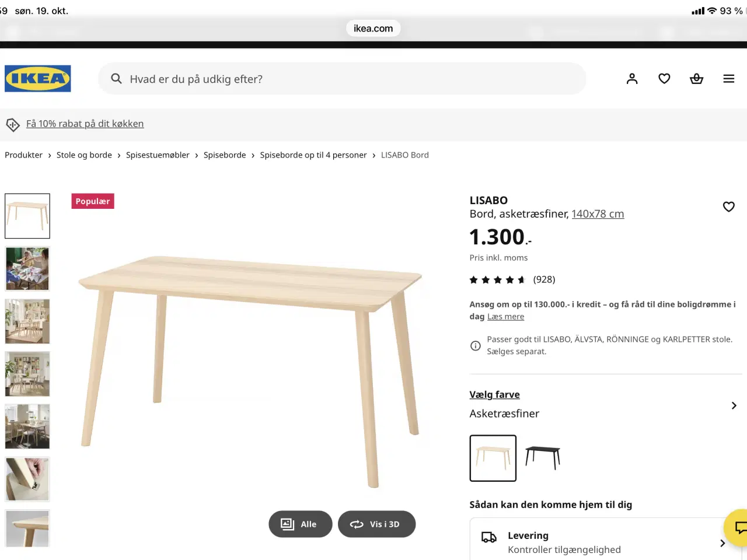Screen dimensions: 747x560
Task: Open the hamburger menu
Action: tap(728, 79)
